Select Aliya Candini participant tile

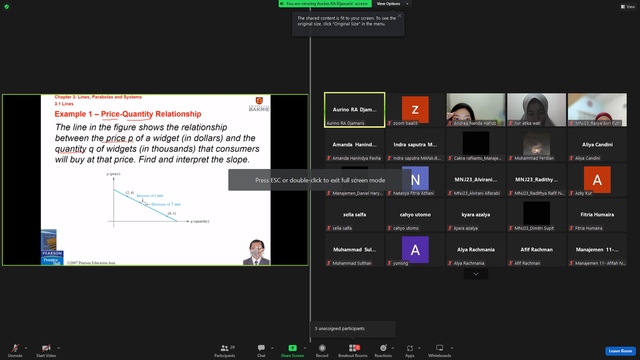pyautogui.click(x=597, y=145)
